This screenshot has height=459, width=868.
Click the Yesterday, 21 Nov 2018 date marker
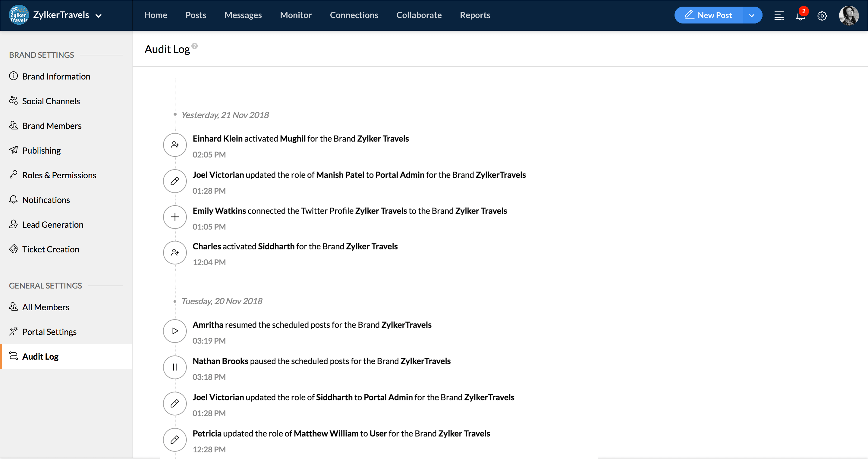(225, 115)
